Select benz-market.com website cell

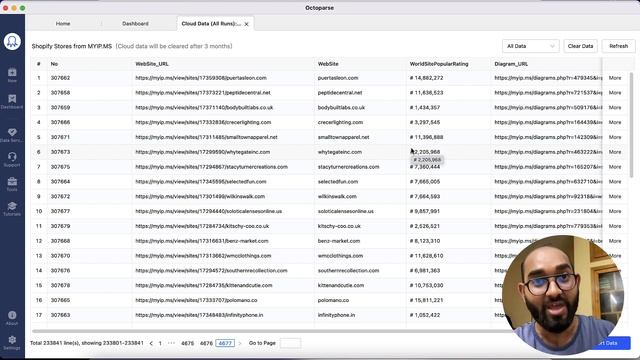339,241
